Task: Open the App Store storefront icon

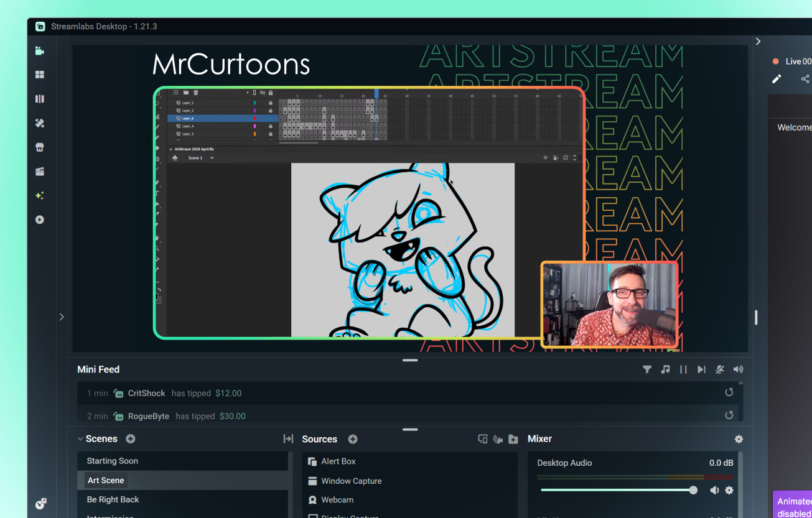Action: [x=40, y=147]
